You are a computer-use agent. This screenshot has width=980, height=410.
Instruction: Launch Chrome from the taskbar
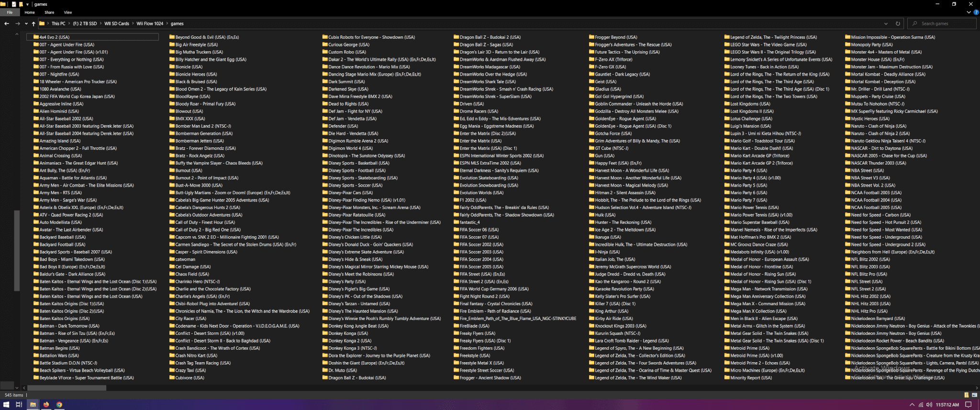[59, 405]
